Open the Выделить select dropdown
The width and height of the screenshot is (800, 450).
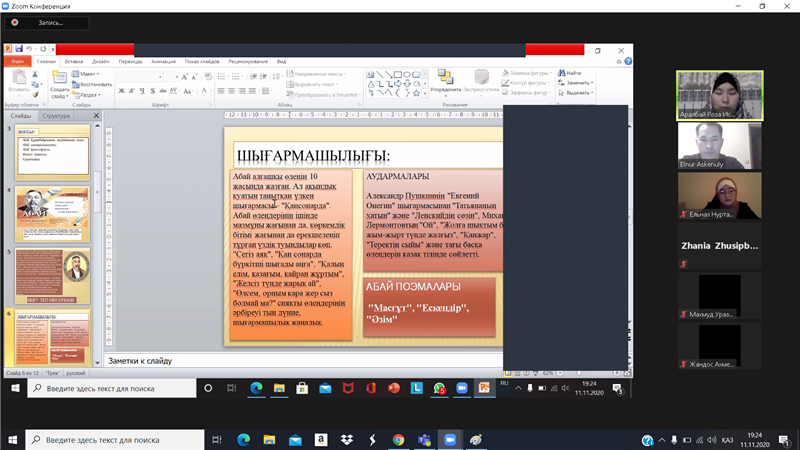[577, 93]
